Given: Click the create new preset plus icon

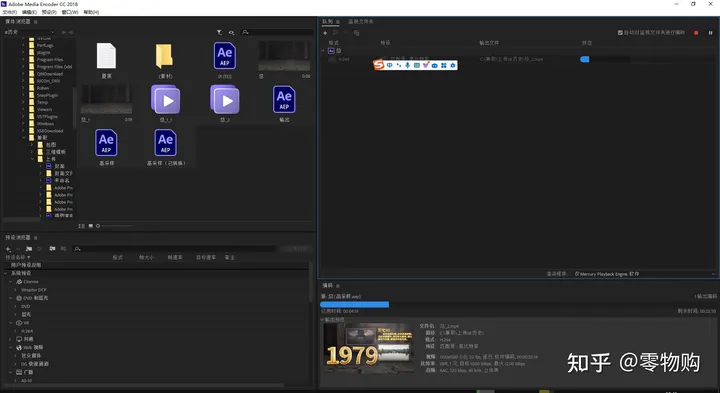Looking at the screenshot, I should [x=8, y=249].
